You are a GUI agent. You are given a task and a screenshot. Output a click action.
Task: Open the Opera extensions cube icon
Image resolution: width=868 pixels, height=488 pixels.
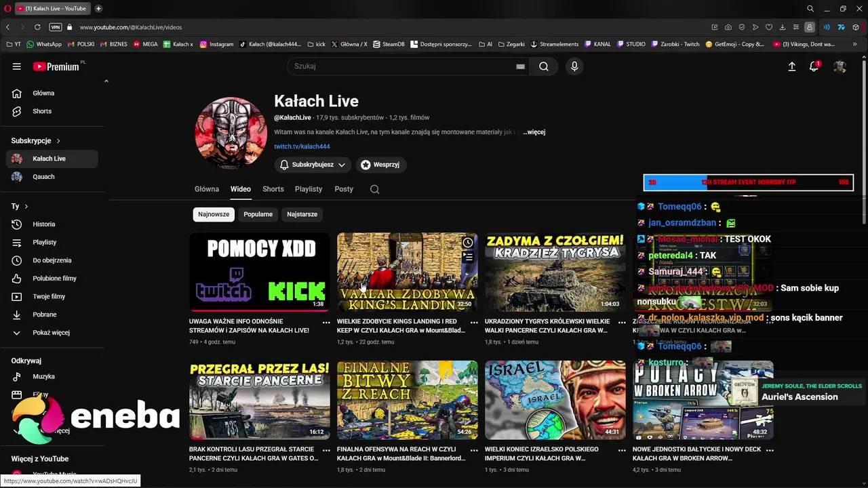coord(856,27)
